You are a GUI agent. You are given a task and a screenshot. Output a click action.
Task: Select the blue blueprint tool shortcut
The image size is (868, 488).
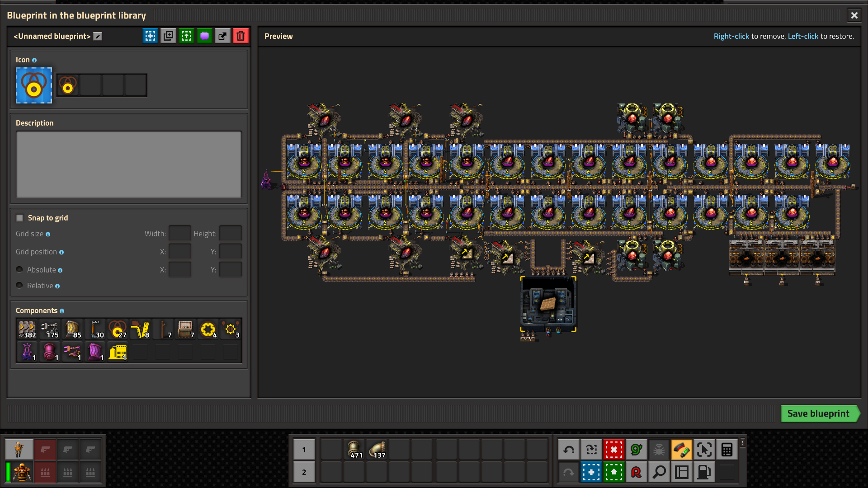point(591,472)
